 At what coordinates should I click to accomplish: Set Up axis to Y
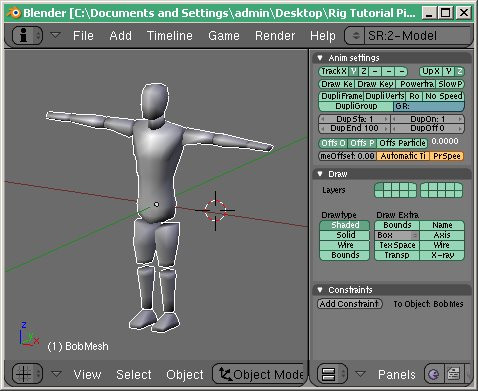(448, 71)
